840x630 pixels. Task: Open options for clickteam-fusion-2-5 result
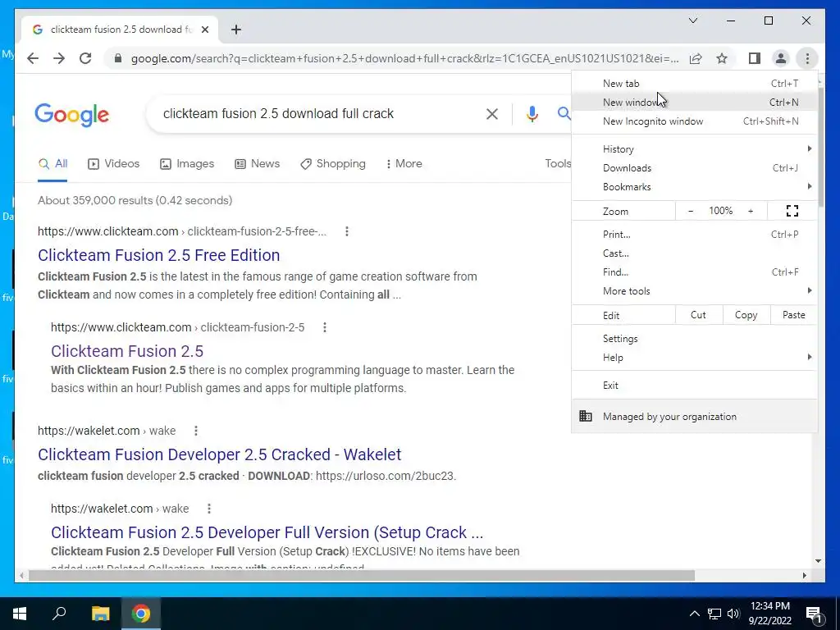click(325, 327)
